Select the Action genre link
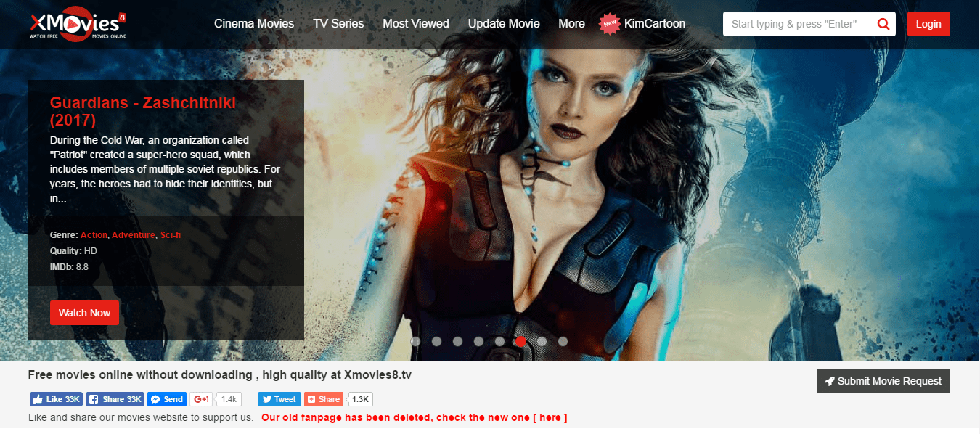 (94, 235)
